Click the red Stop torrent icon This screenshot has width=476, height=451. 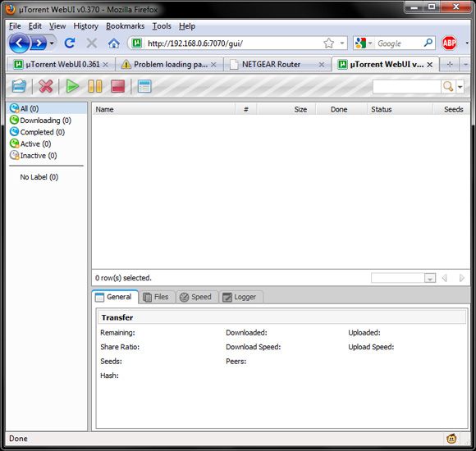click(118, 86)
